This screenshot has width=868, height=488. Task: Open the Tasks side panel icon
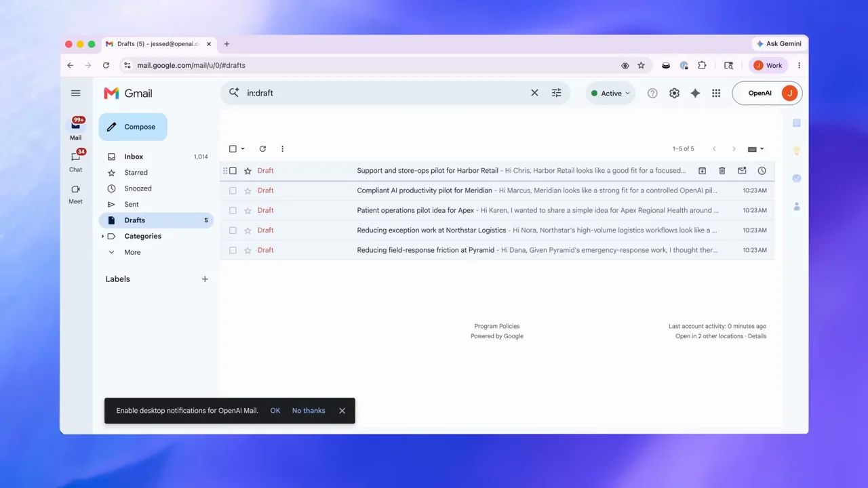pos(797,178)
